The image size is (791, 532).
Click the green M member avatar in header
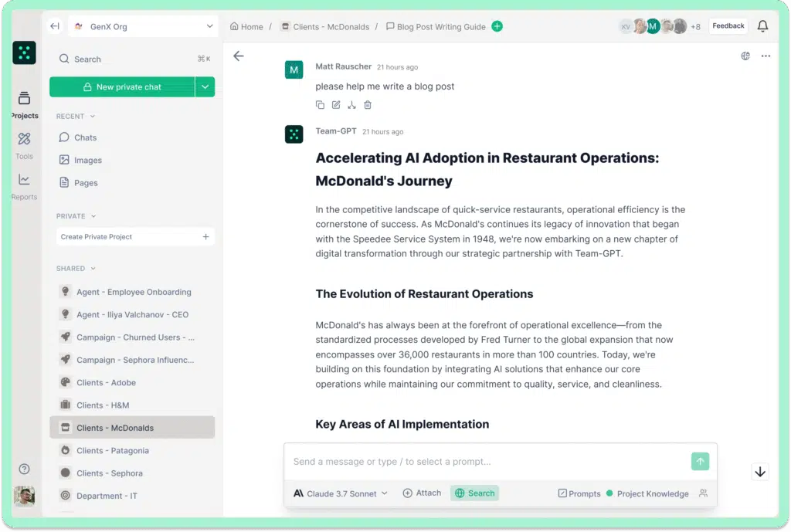[653, 26]
